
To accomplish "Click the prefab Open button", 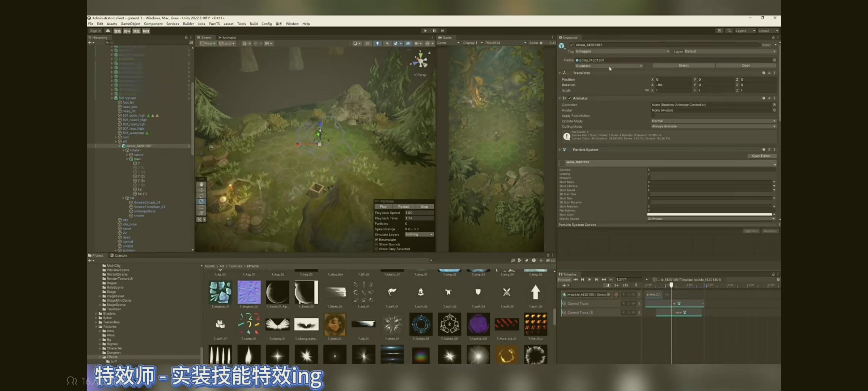I will 746,66.
